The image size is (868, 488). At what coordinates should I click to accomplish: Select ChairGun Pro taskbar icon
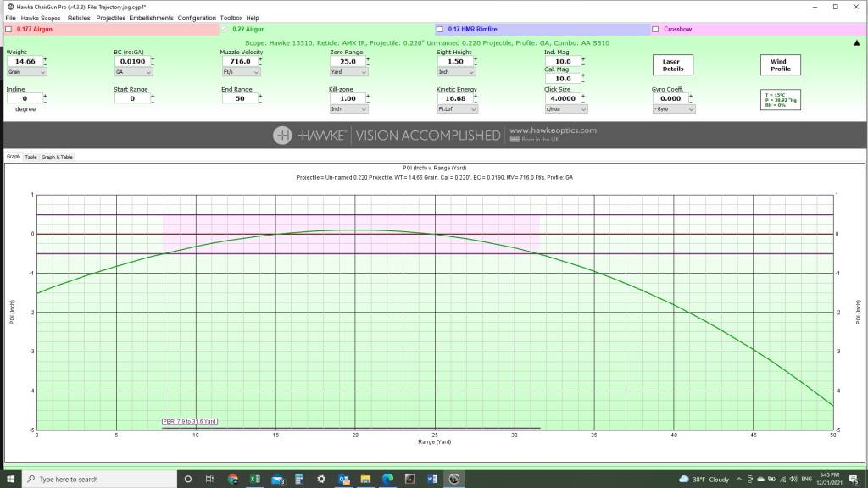454,480
